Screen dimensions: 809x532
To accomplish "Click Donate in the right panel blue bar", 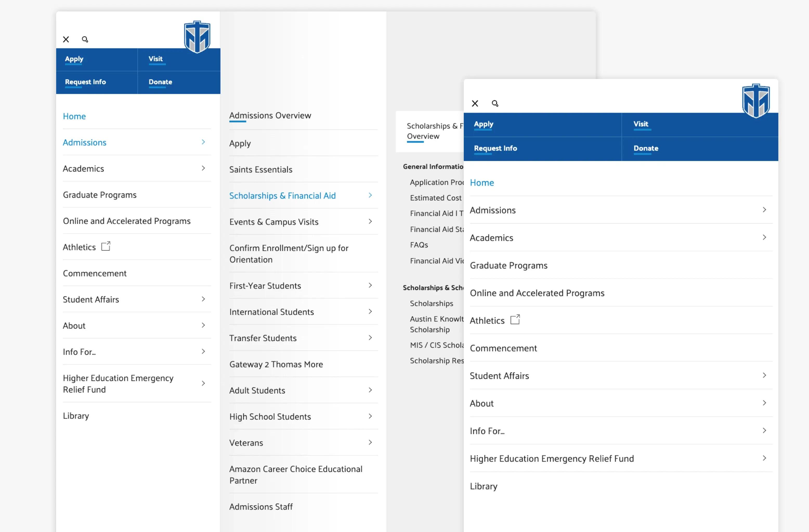I will (x=646, y=148).
